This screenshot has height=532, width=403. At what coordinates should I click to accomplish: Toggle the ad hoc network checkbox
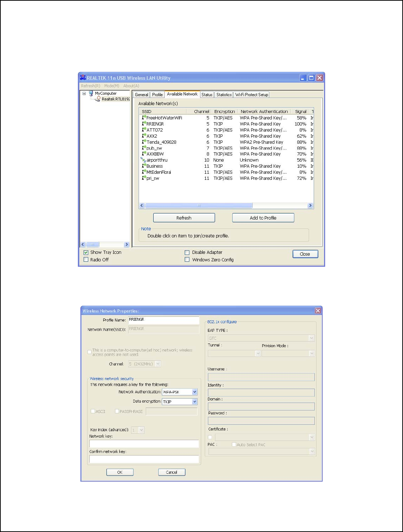90,352
